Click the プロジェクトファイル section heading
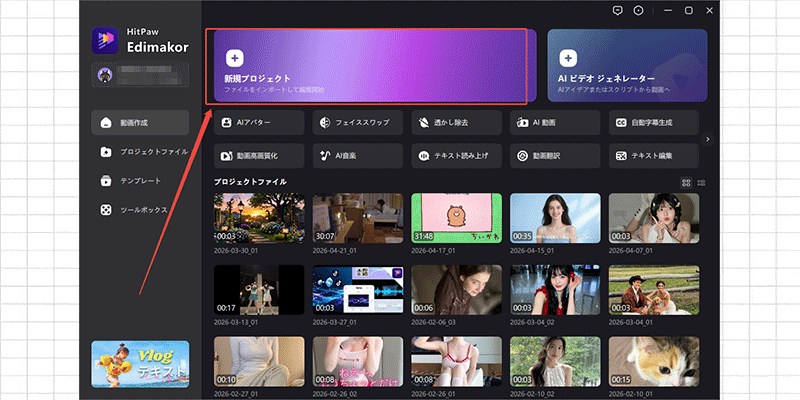Image resolution: width=800 pixels, height=400 pixels. pyautogui.click(x=250, y=182)
